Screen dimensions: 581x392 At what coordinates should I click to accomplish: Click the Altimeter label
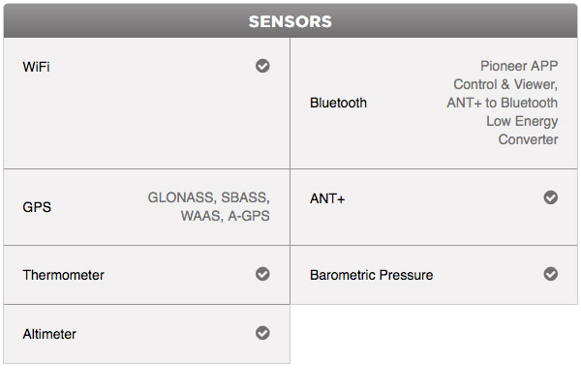click(x=49, y=334)
